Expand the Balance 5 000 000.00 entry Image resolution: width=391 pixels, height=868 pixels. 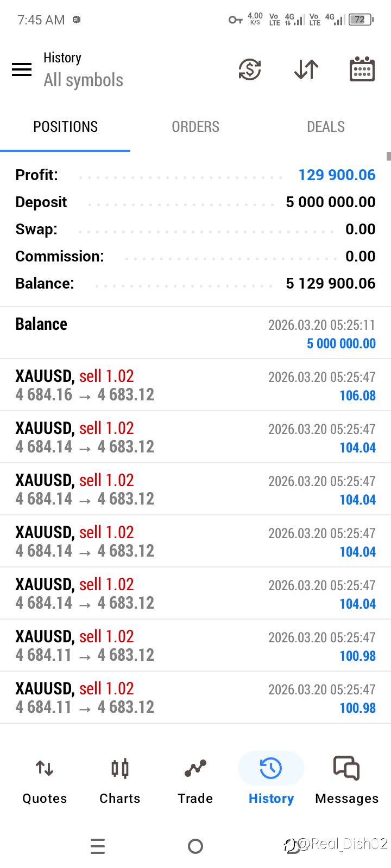click(195, 333)
